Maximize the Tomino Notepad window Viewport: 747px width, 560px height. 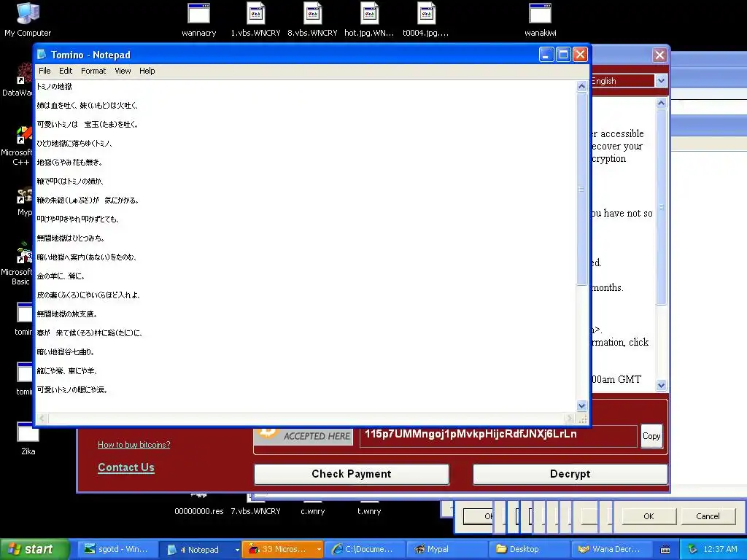[563, 55]
